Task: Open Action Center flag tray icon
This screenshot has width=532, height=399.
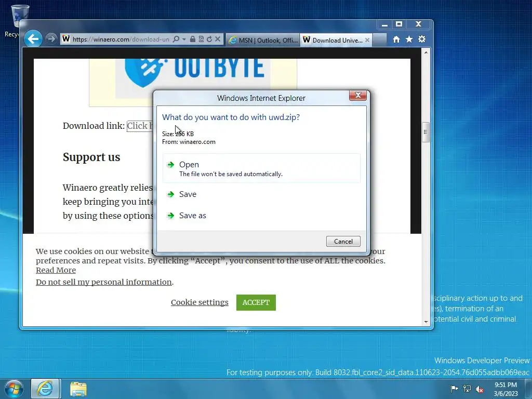Action: pos(454,389)
